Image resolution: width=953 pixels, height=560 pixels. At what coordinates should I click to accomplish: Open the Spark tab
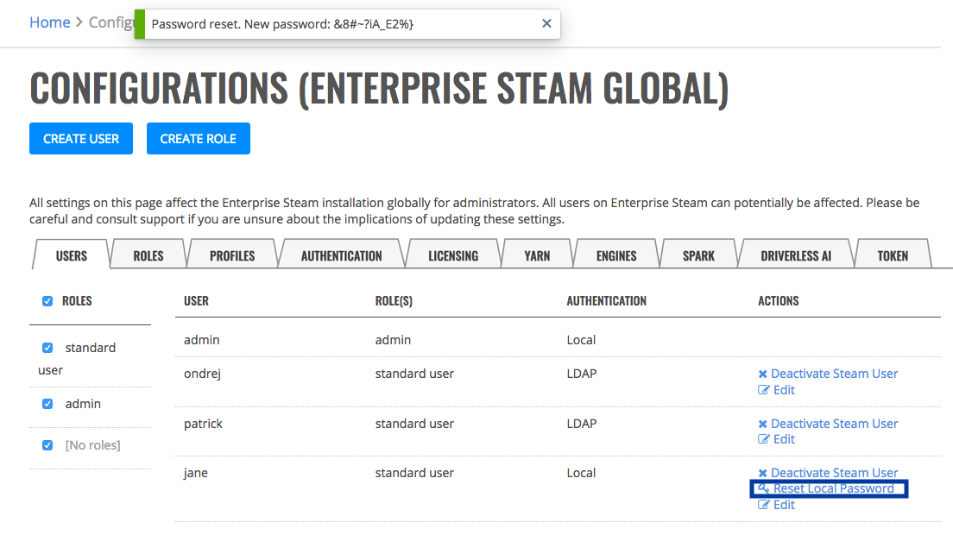coord(698,255)
